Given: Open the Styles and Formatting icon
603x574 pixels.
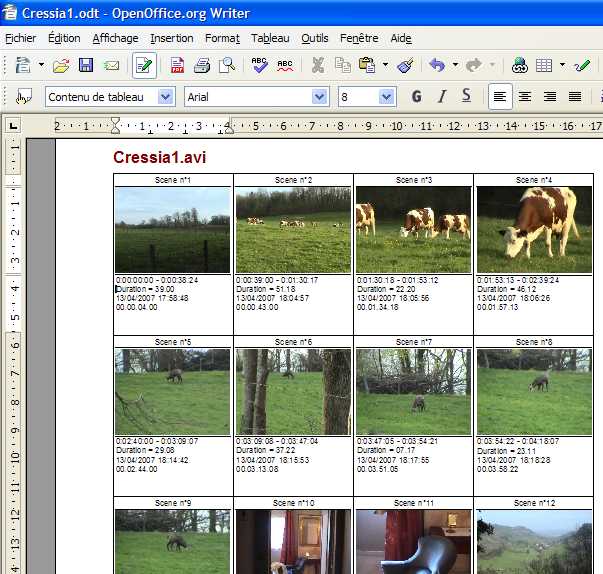Looking at the screenshot, I should (23, 96).
